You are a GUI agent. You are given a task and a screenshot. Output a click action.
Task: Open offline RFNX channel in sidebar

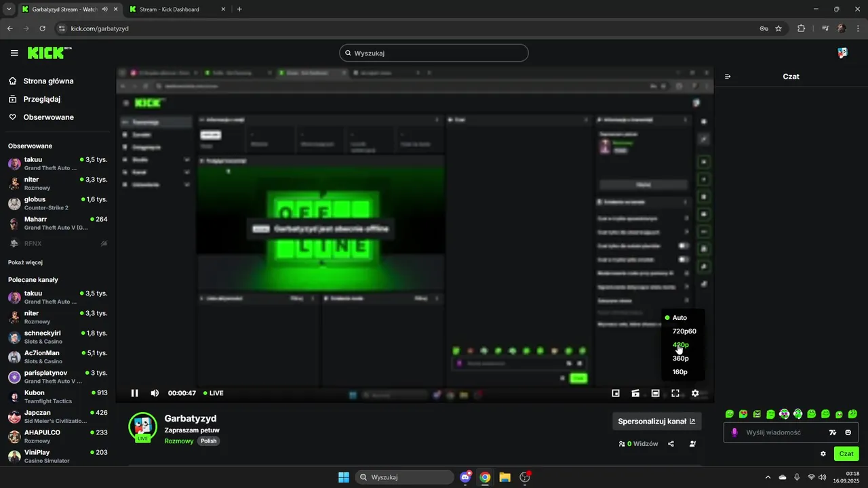click(x=58, y=243)
